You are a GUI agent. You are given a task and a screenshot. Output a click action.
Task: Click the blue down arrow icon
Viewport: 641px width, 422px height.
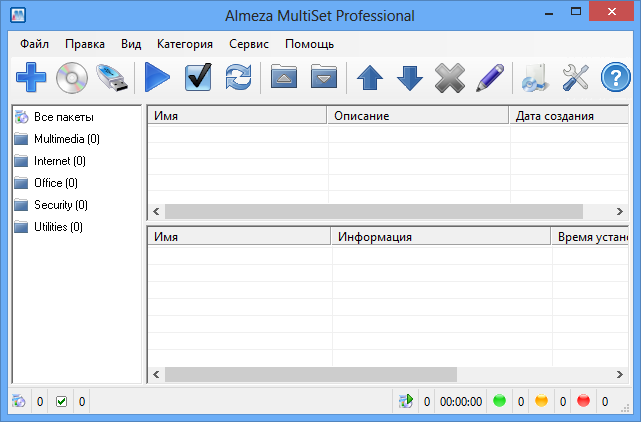(x=410, y=77)
